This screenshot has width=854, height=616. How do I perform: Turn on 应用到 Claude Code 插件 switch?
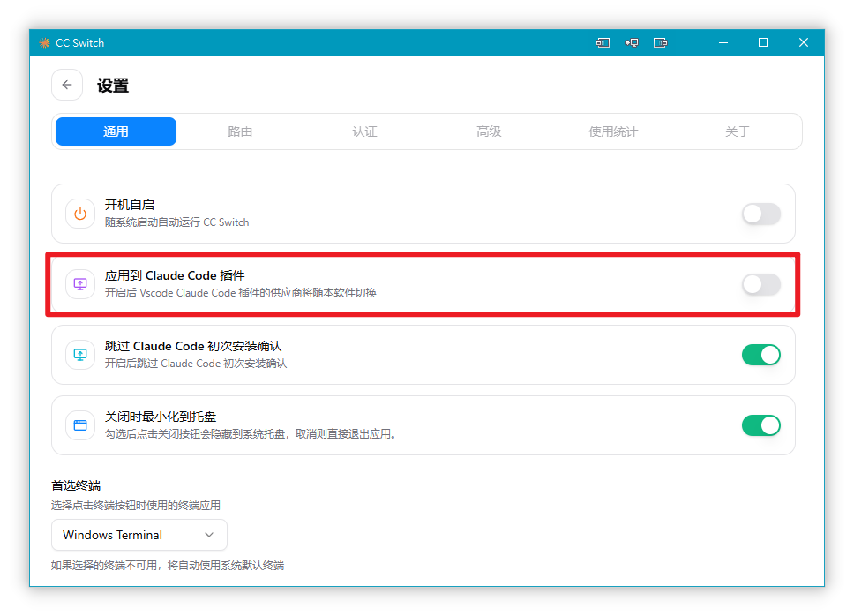760,284
